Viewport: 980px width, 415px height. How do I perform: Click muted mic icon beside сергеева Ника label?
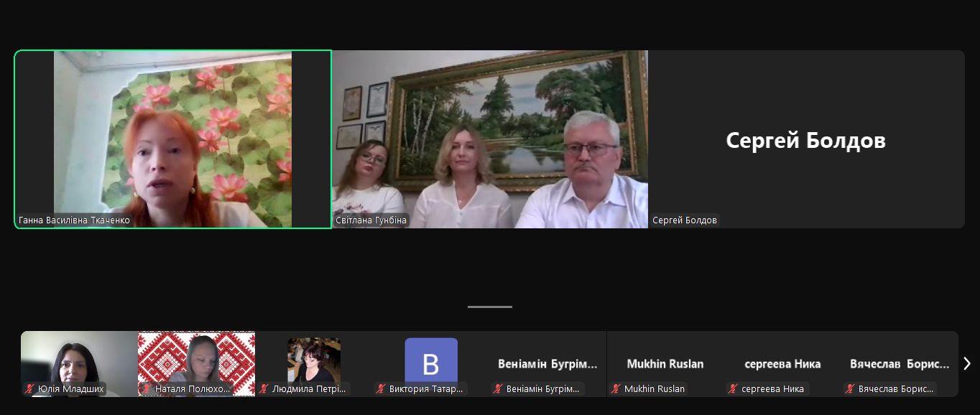point(734,389)
